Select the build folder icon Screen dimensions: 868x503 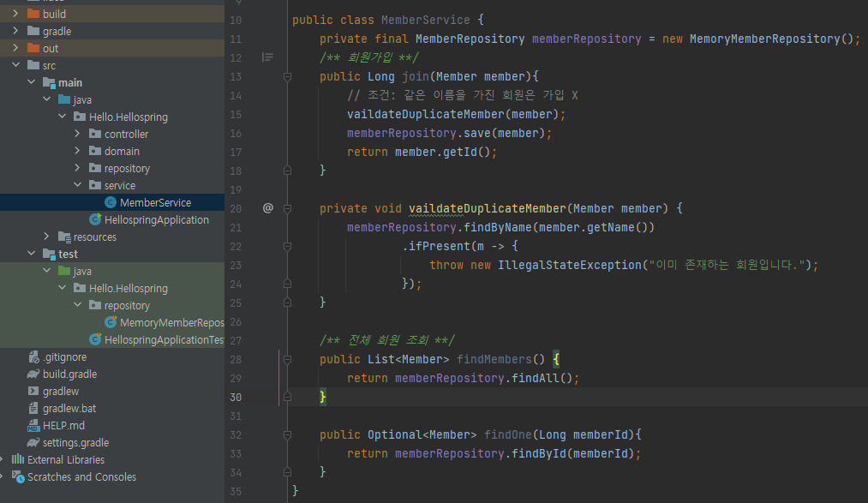coord(33,13)
